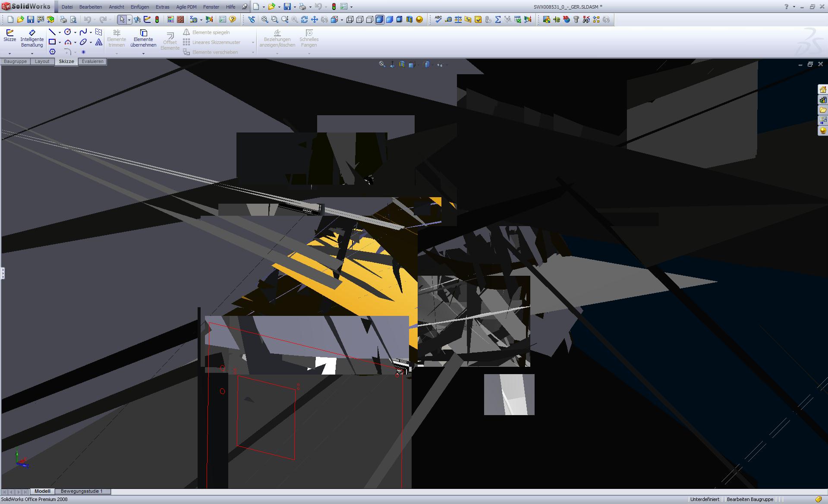Click the Equations sigma icon
This screenshot has width=828, height=504.
pyautogui.click(x=498, y=19)
